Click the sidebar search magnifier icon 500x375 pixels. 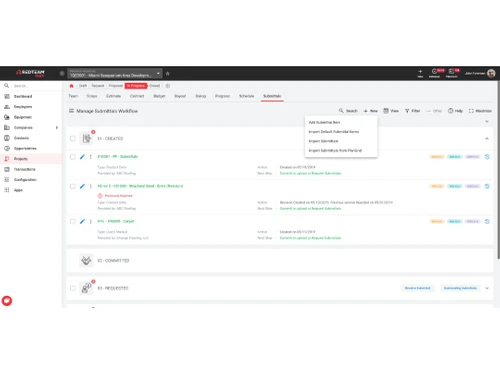pos(6,86)
